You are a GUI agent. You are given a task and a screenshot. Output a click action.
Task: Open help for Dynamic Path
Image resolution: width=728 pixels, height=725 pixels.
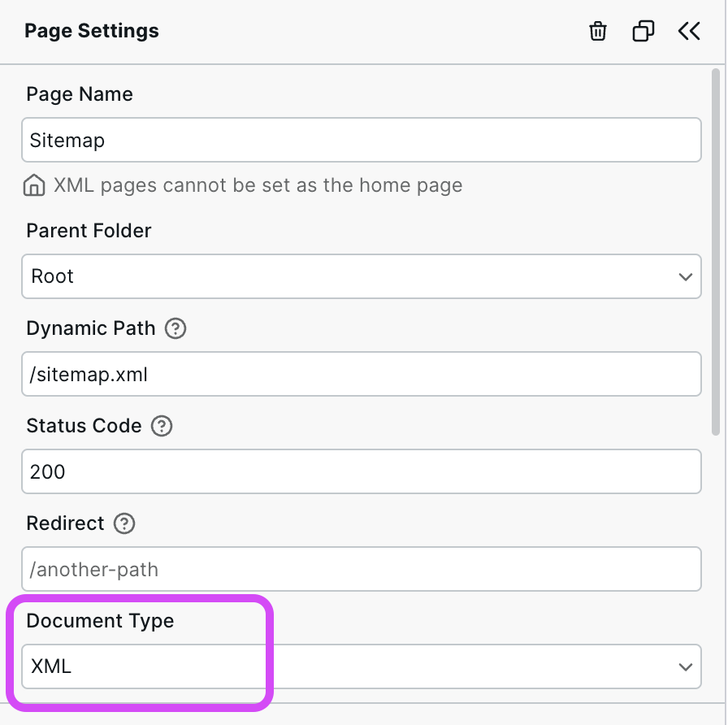click(175, 328)
